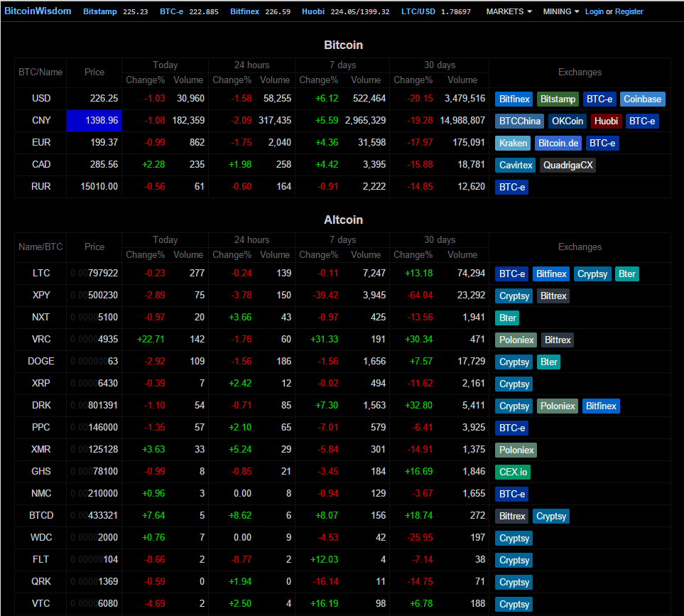The width and height of the screenshot is (684, 616).
Task: Open BTC-e exchange for USD row
Action: click(x=599, y=99)
